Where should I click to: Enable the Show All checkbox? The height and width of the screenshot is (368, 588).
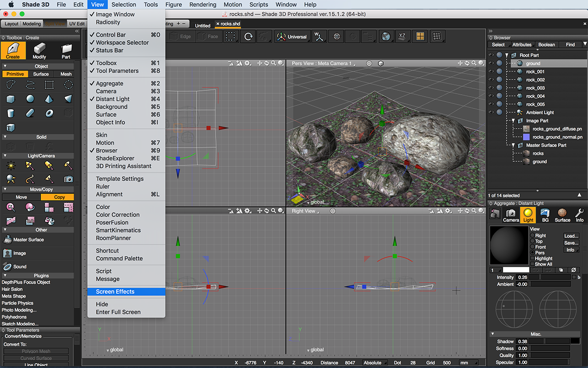point(533,264)
